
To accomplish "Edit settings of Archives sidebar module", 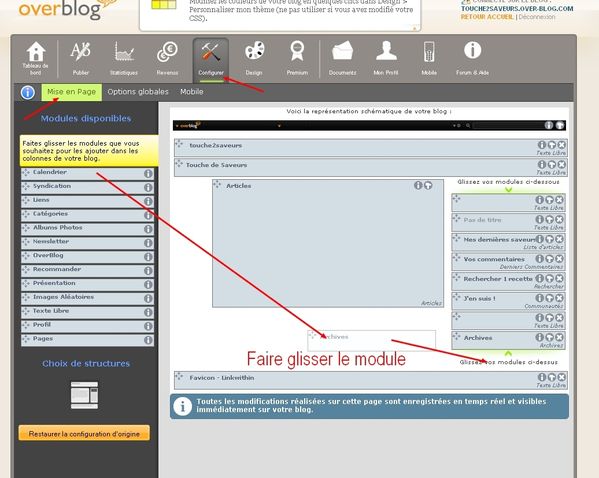I will (x=549, y=337).
